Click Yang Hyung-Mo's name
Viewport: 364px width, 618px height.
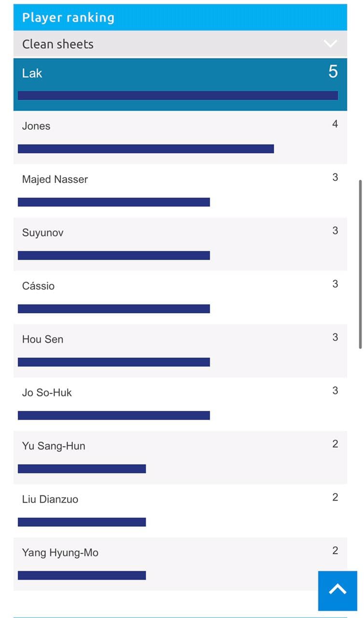tap(60, 553)
